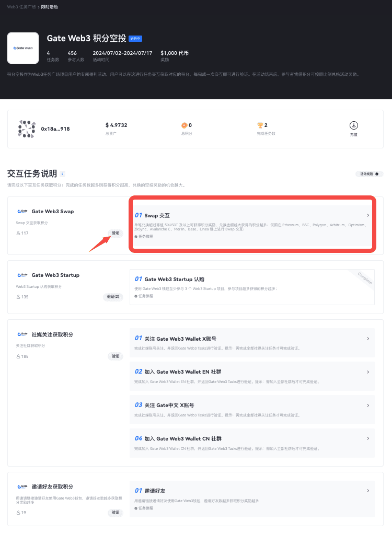392x534 pixels.
Task: Expand 关注 Gate Web3 Wallet X账号 chevron
Action: (368, 339)
